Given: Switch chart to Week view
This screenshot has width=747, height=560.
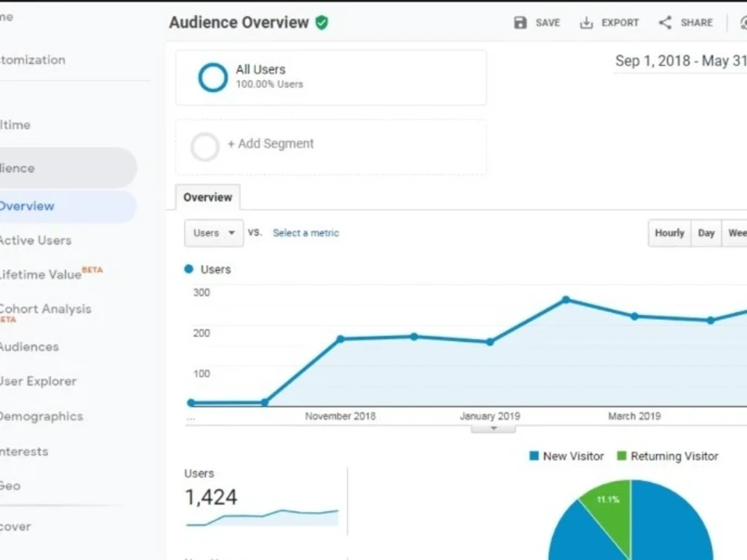Looking at the screenshot, I should click(734, 233).
